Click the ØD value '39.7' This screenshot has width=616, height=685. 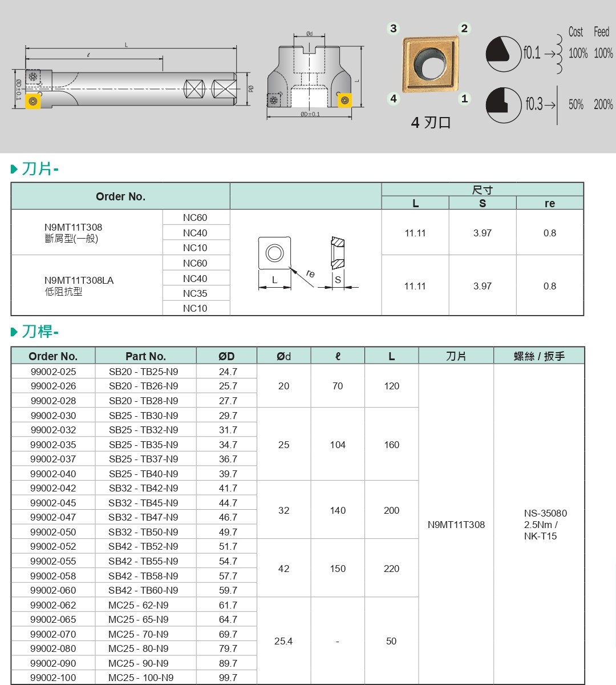(x=228, y=474)
